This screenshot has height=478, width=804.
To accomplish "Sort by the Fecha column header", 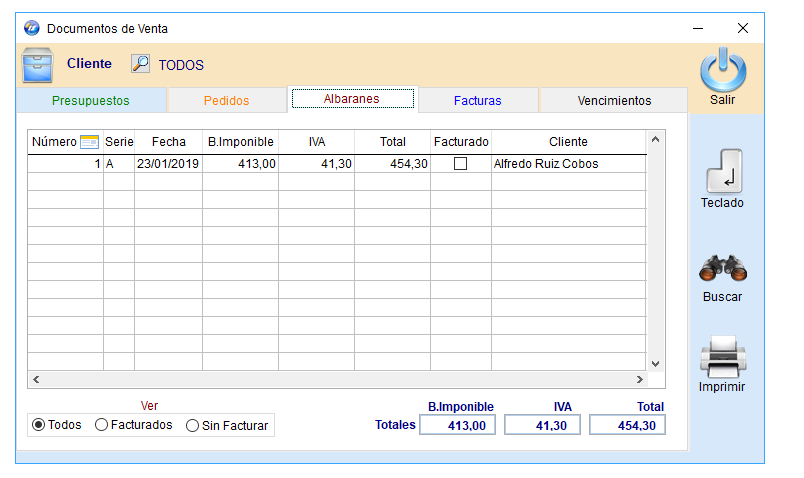I will click(168, 142).
